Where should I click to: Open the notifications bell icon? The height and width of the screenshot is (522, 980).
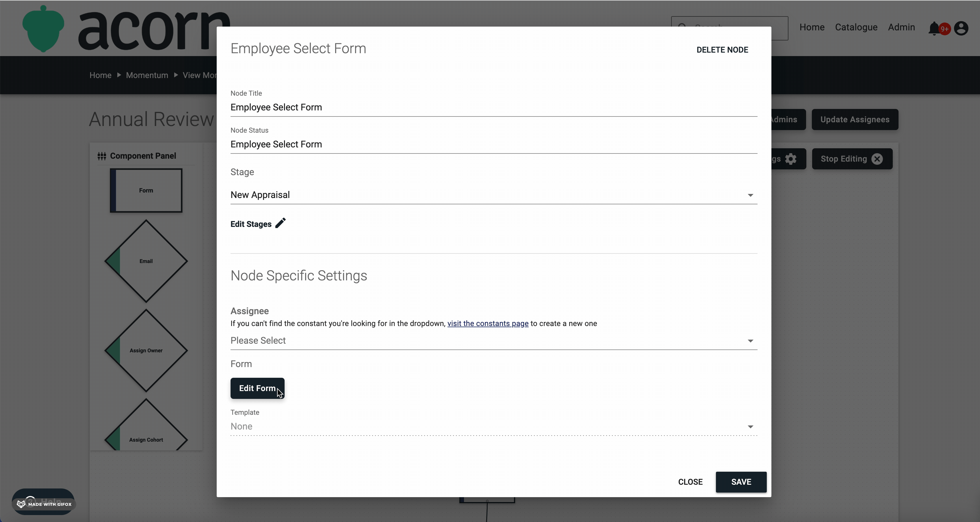[x=934, y=29]
